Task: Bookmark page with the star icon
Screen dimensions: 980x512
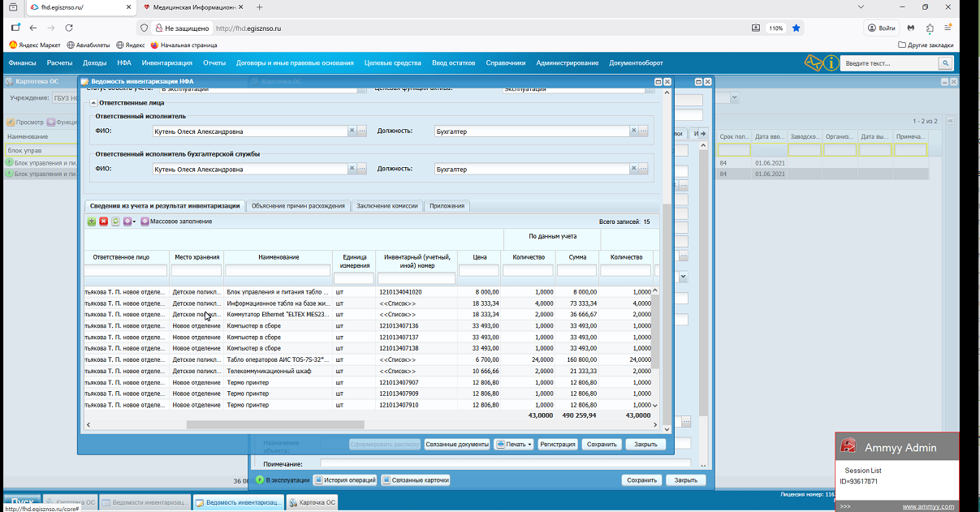Action: 797,28
